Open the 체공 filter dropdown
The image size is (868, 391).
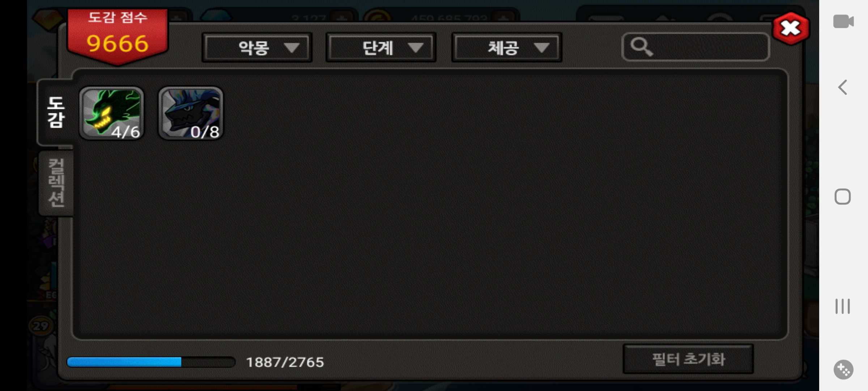tap(506, 47)
